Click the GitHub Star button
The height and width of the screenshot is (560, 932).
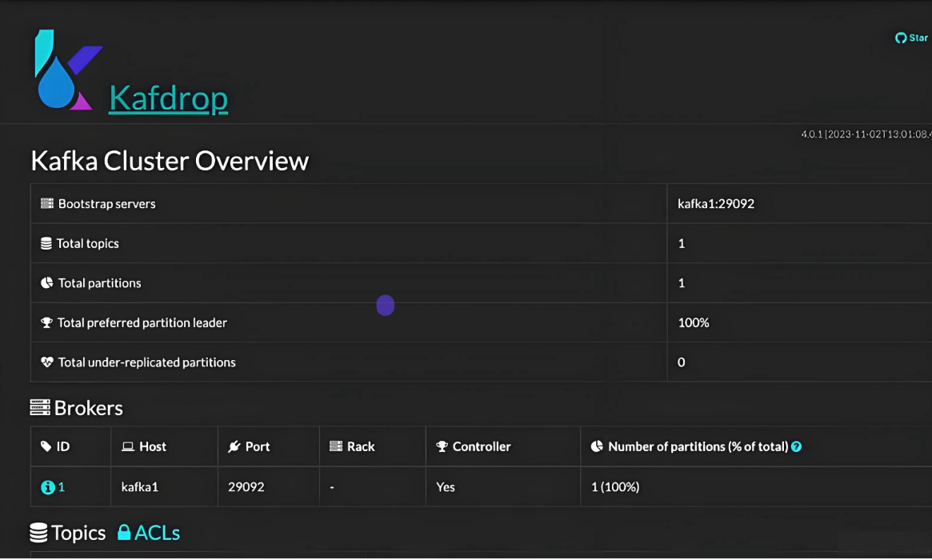[912, 38]
